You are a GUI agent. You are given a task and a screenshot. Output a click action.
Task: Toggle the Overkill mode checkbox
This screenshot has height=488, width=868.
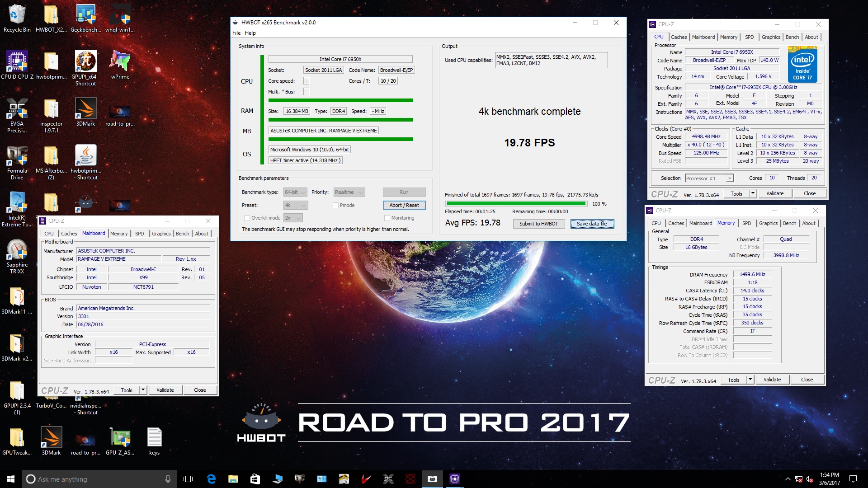[247, 218]
